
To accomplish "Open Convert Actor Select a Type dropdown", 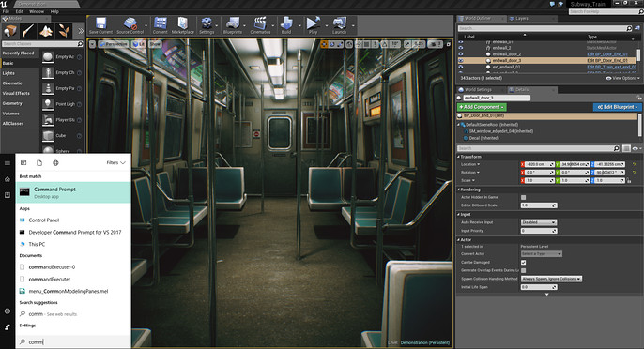I will pyautogui.click(x=542, y=254).
